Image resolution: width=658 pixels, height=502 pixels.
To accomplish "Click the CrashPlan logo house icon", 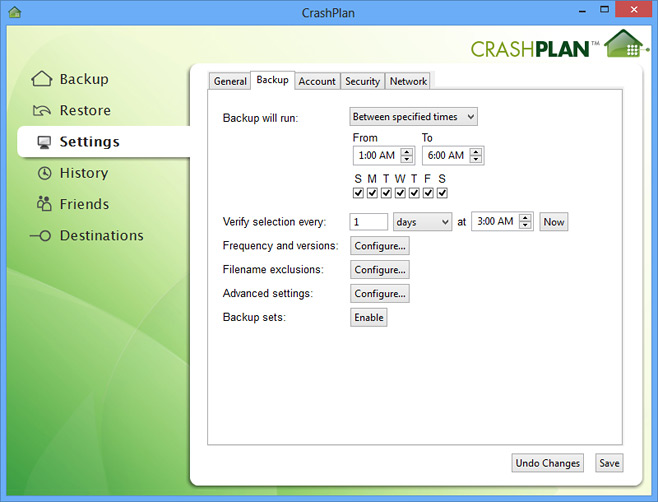I will tap(625, 44).
